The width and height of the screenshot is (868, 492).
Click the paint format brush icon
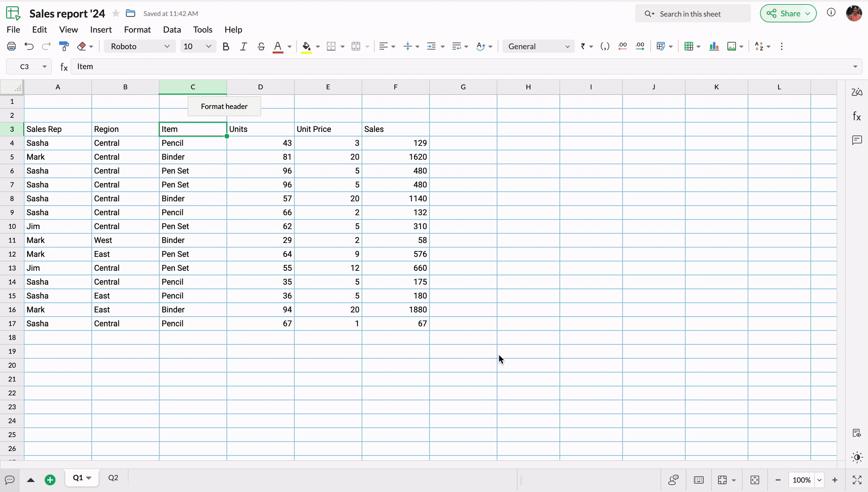click(63, 46)
